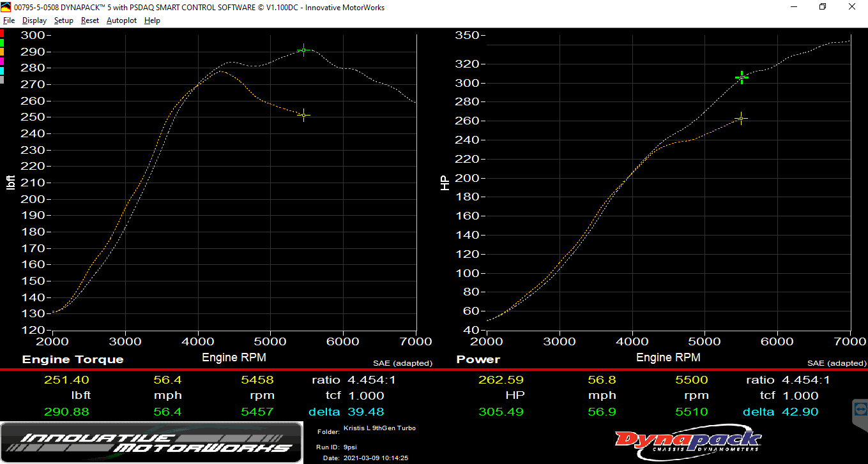Open the Help menu
868x464 pixels.
[x=152, y=20]
